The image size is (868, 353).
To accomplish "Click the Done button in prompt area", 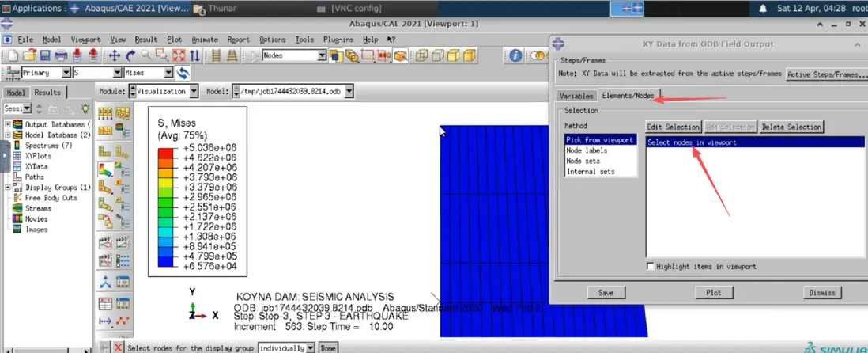I will [x=328, y=348].
